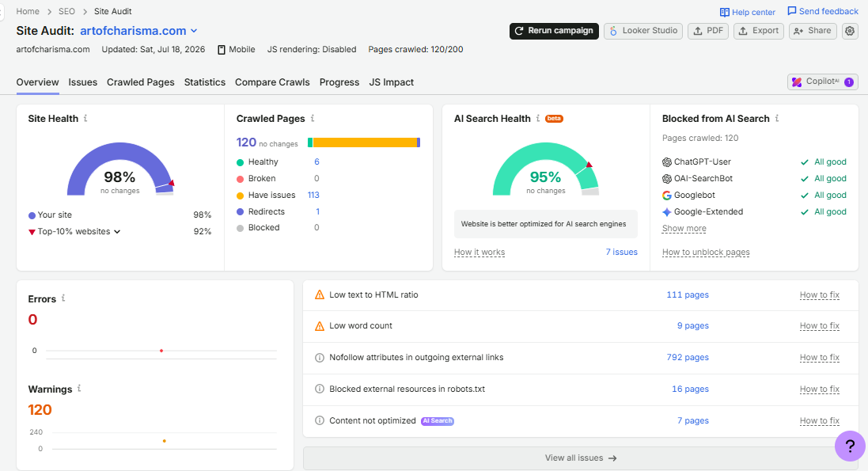Click warning triangle beside Low text to HTML ratio
Image resolution: width=868 pixels, height=471 pixels.
coord(320,294)
